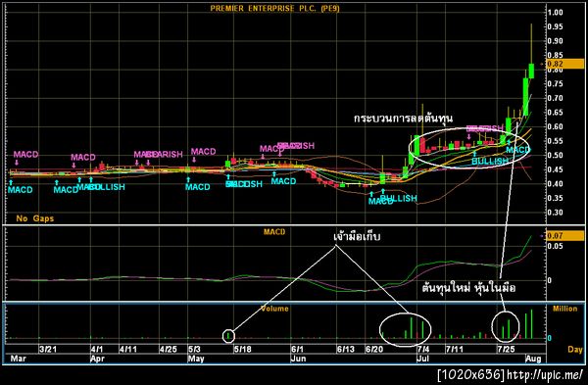Click the May month label

196,359
